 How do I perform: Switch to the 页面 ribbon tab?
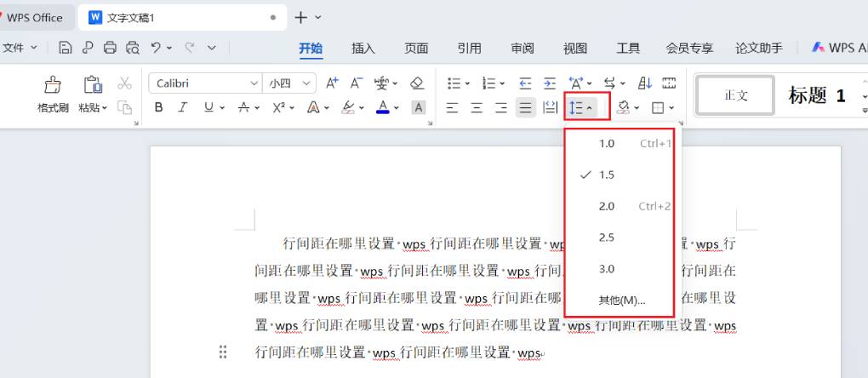click(416, 49)
